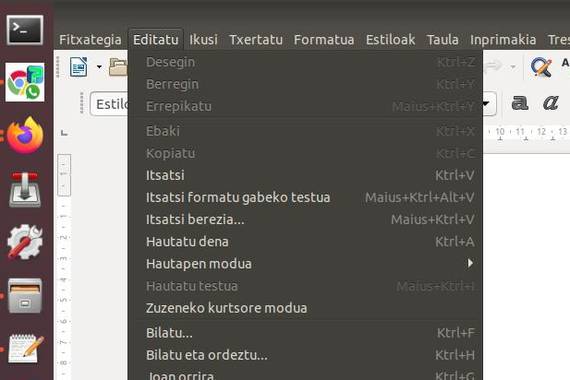This screenshot has width=570, height=380.
Task: Open the software installer dock icon
Action: coord(25,189)
